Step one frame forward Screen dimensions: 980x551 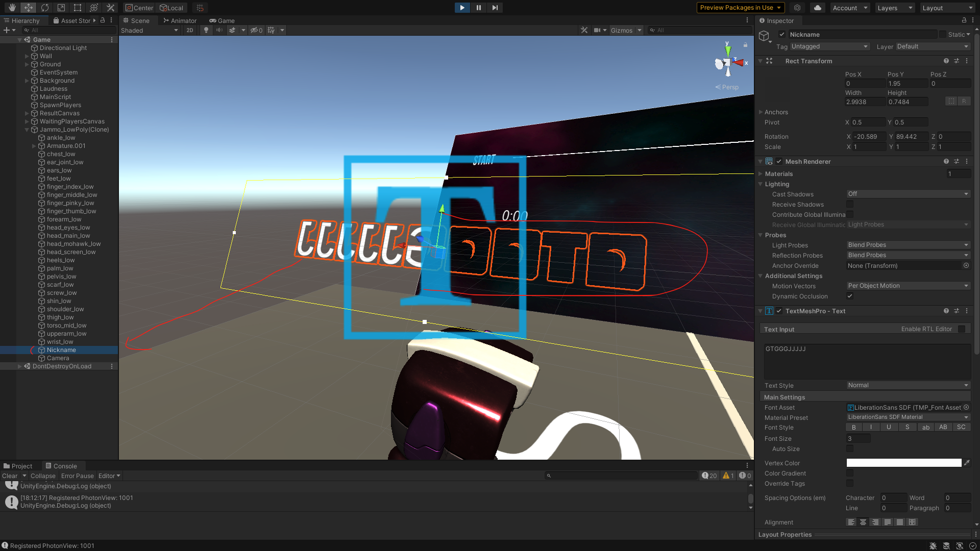pos(495,8)
